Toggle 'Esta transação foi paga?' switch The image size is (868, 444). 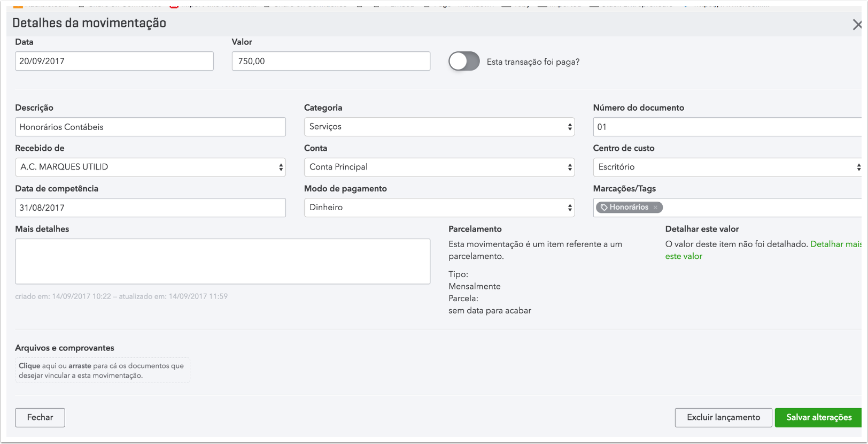[464, 62]
